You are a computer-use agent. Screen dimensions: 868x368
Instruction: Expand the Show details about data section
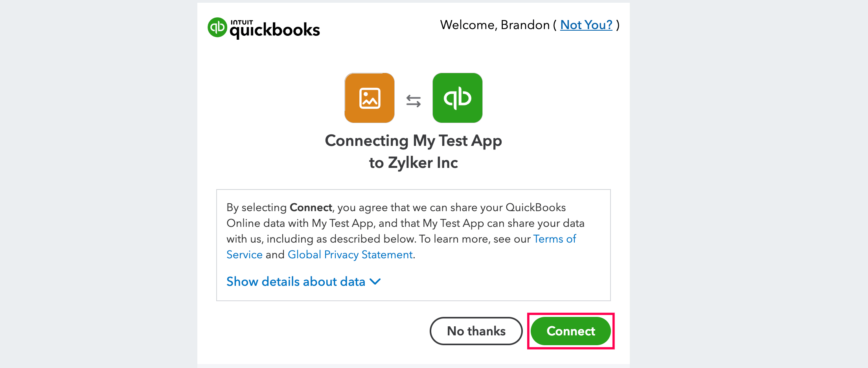(x=296, y=282)
